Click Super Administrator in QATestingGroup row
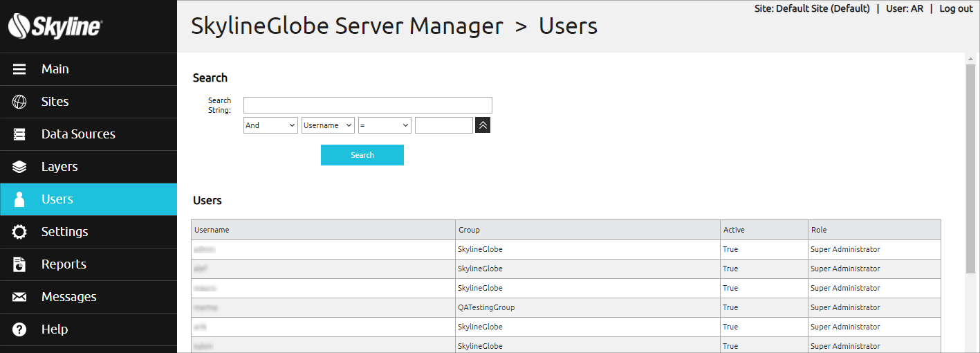Viewport: 980px width, 353px height. [x=845, y=307]
